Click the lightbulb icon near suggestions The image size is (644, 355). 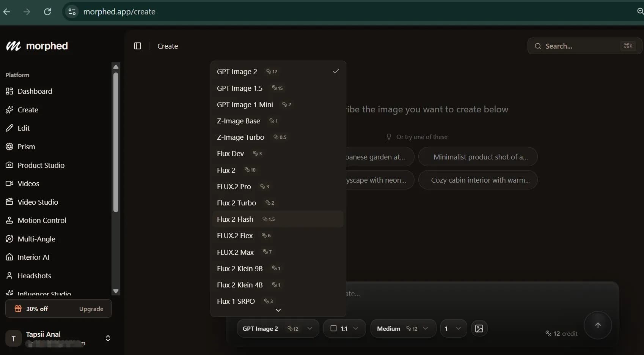(x=389, y=137)
